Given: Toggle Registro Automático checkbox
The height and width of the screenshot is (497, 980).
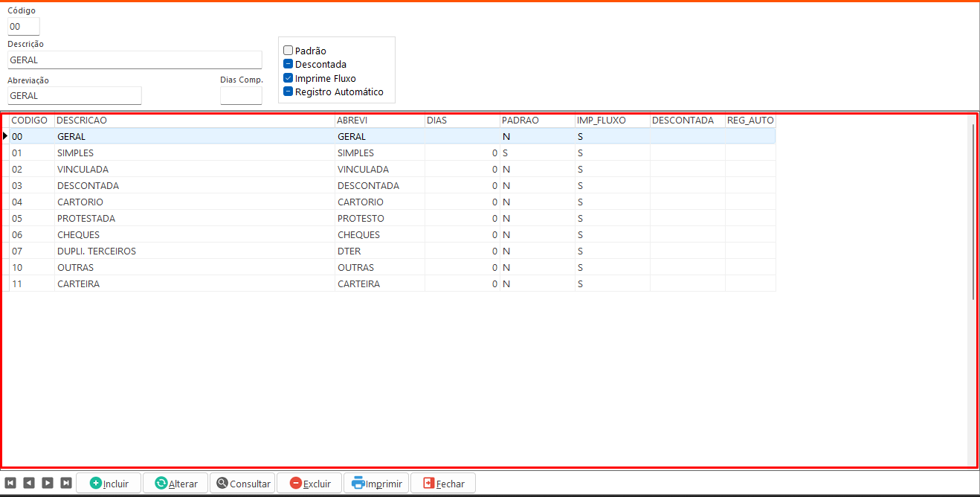Looking at the screenshot, I should coord(288,92).
